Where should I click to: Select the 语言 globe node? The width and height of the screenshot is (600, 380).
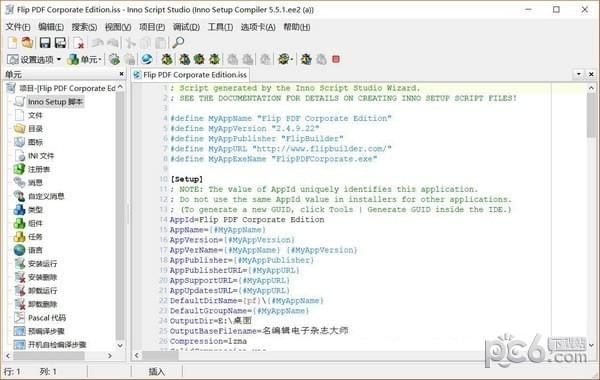point(35,250)
